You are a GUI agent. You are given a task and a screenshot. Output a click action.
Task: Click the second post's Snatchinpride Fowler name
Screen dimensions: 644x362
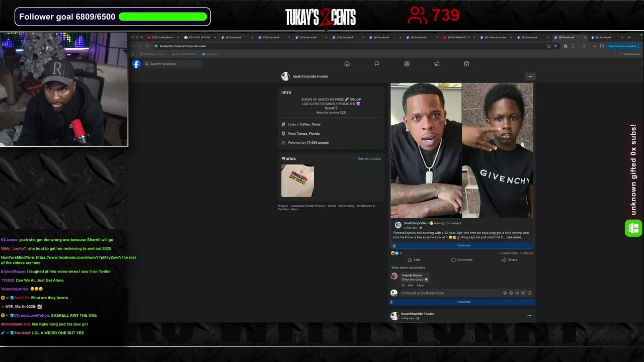coord(417,314)
